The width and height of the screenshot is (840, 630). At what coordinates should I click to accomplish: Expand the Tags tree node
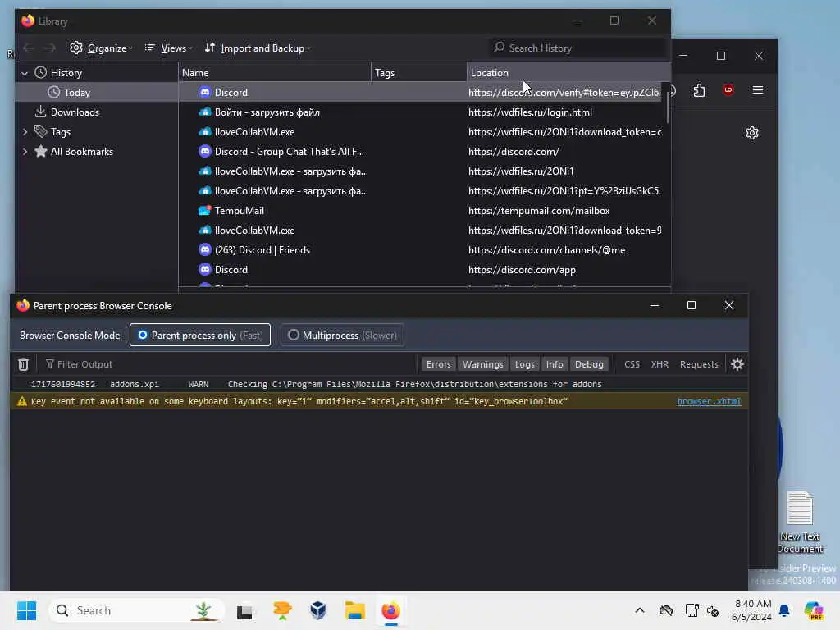click(x=25, y=132)
